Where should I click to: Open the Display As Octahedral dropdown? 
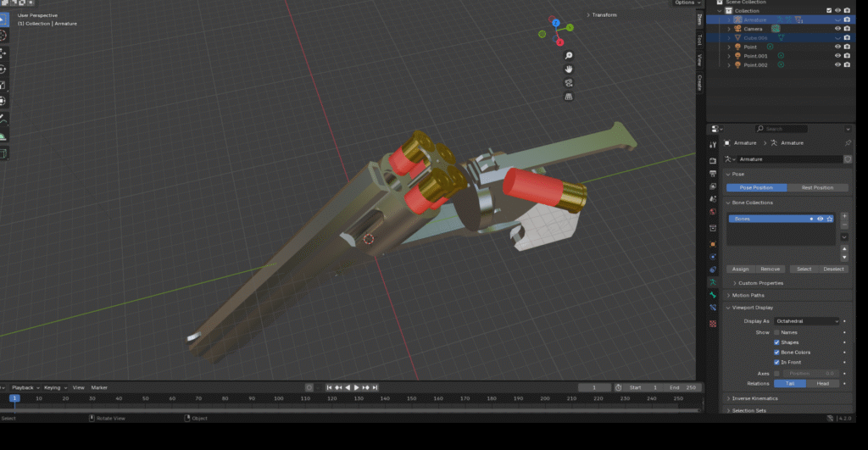(x=804, y=321)
